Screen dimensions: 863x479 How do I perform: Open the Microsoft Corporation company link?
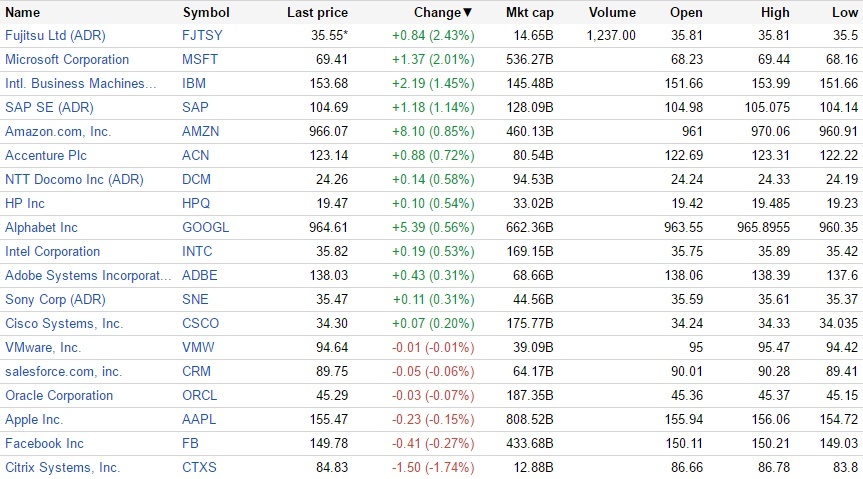tap(67, 59)
